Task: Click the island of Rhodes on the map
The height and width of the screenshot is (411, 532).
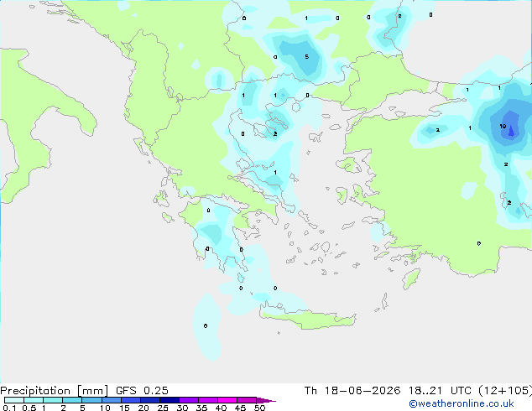Action: coord(411,278)
